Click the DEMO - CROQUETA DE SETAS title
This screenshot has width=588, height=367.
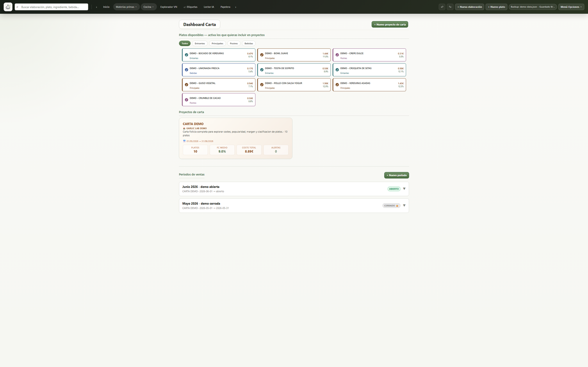pos(356,68)
